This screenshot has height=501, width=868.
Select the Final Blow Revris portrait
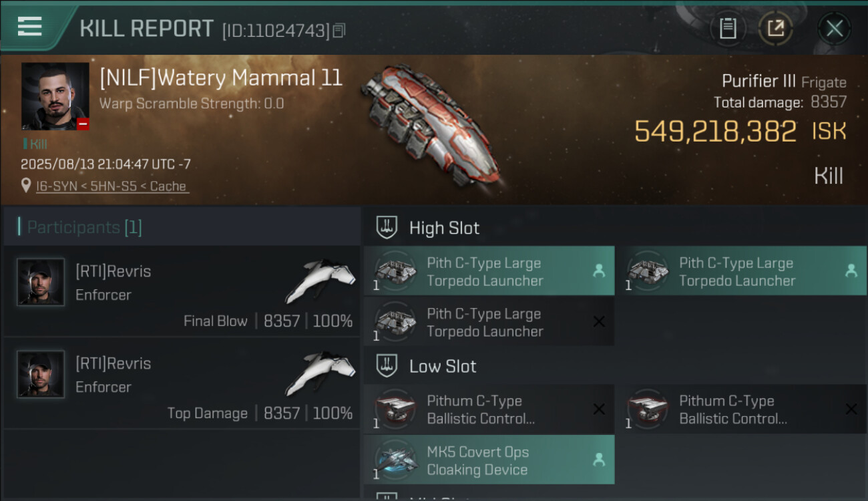tap(41, 283)
